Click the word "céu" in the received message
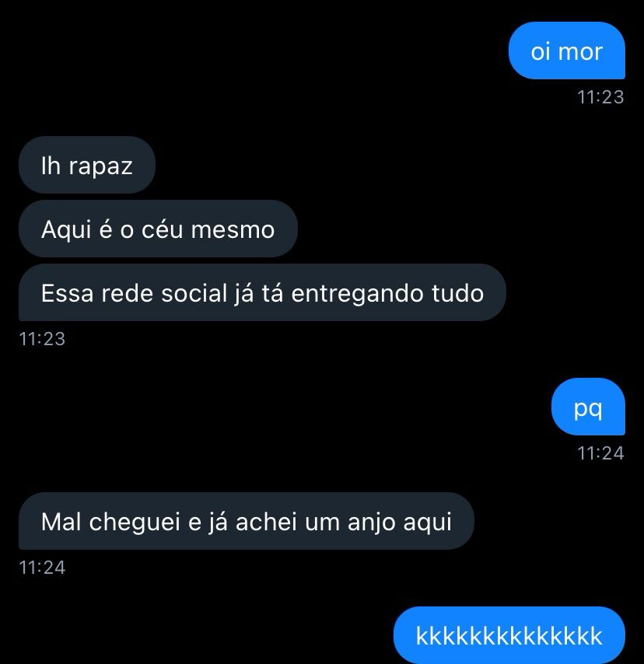The width and height of the screenshot is (644, 664). pos(163,229)
